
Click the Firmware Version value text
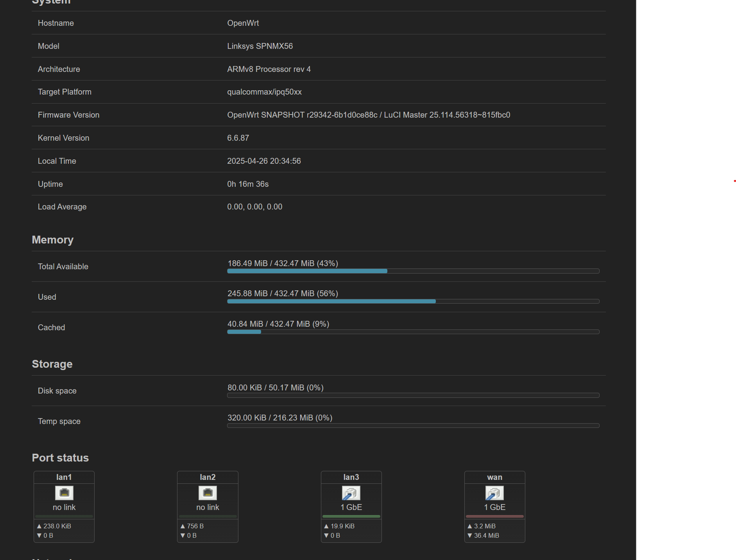[x=368, y=115]
